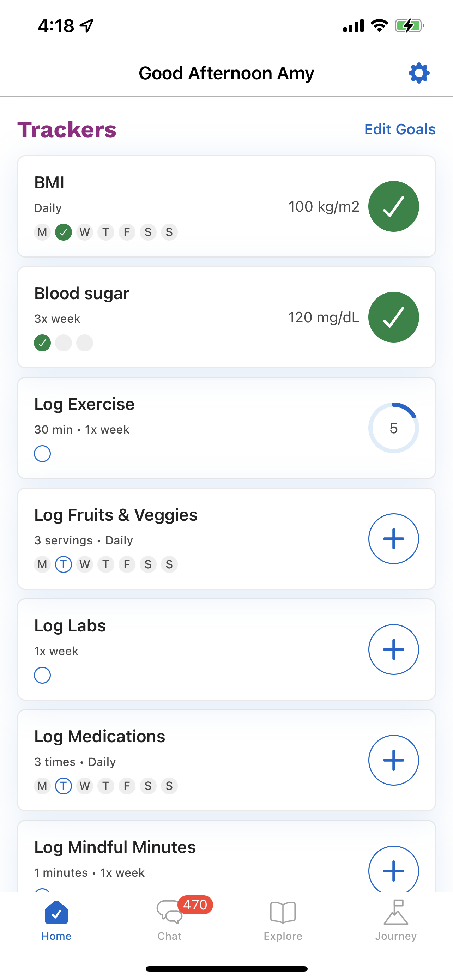Screen dimensions: 453x980
Task: Tap the BMI green checkmark circle
Action: (x=393, y=206)
